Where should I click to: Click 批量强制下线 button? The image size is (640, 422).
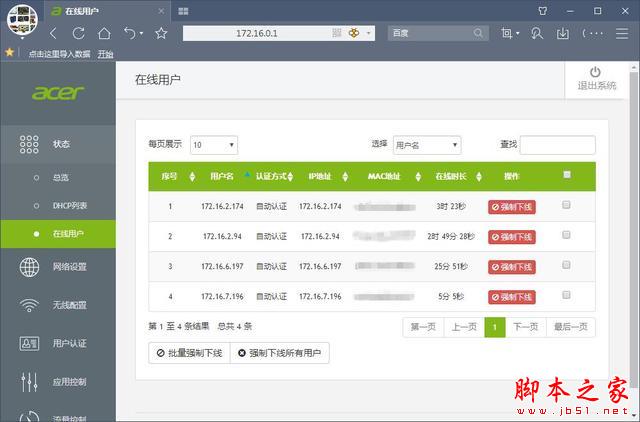(189, 353)
